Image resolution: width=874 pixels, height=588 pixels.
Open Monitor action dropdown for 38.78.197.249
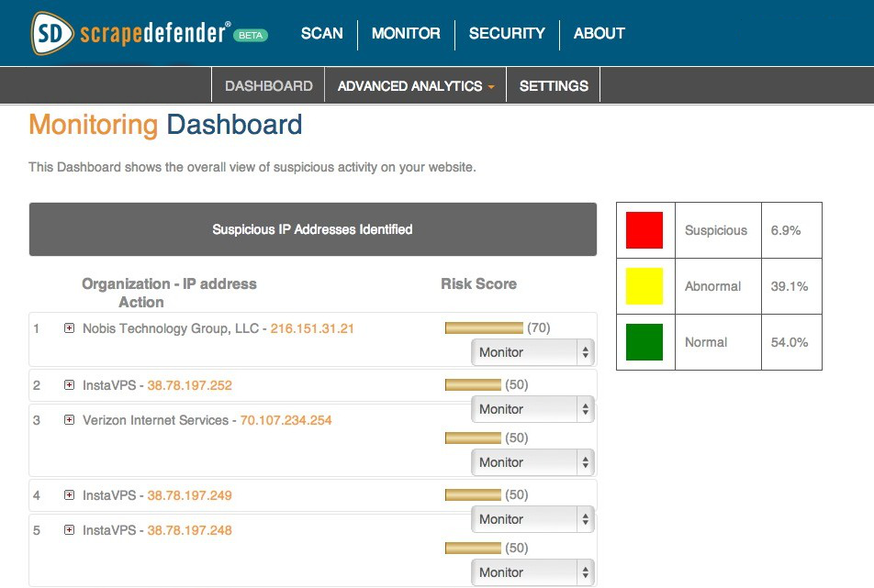[x=532, y=519]
